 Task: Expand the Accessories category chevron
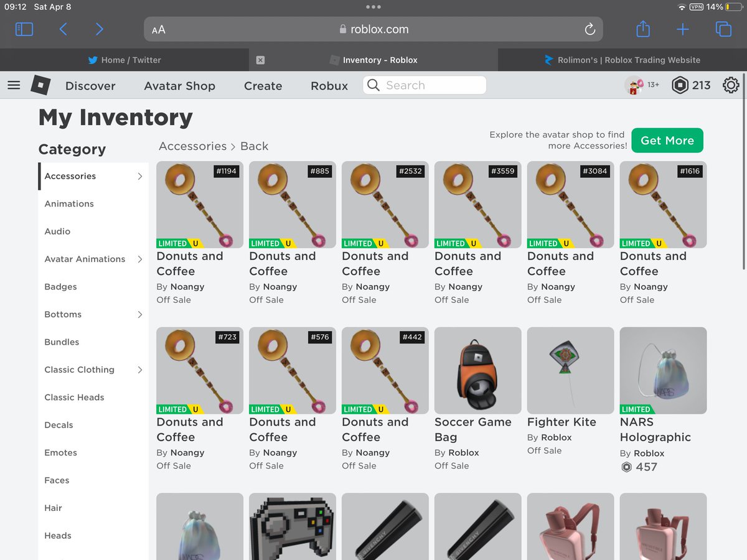coord(140,176)
